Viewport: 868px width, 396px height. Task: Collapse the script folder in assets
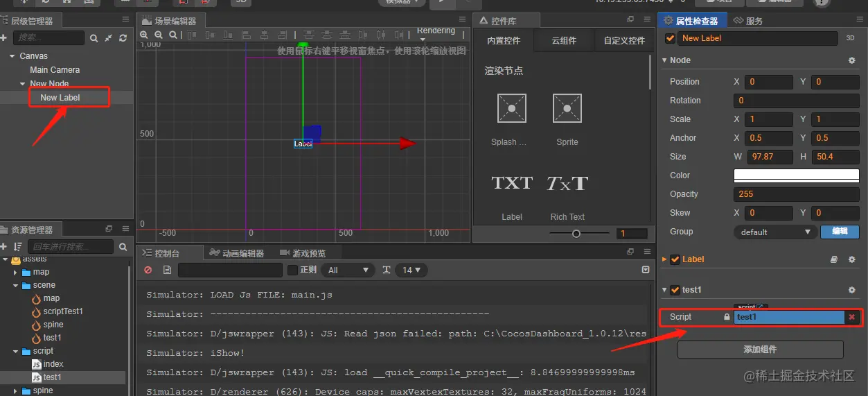click(x=16, y=352)
